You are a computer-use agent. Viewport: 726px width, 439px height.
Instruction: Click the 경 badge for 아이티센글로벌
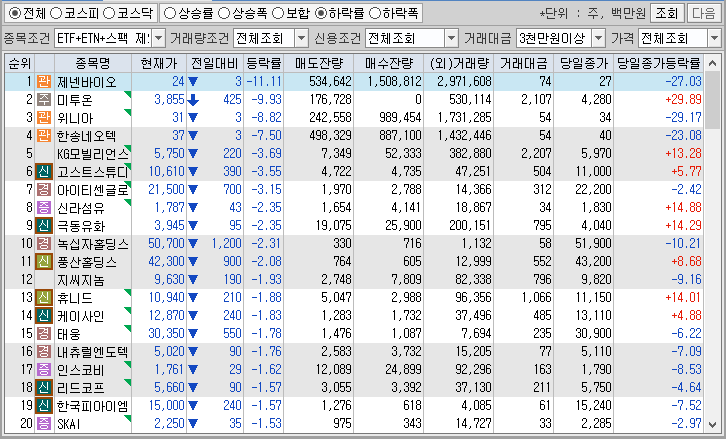pyautogui.click(x=44, y=190)
